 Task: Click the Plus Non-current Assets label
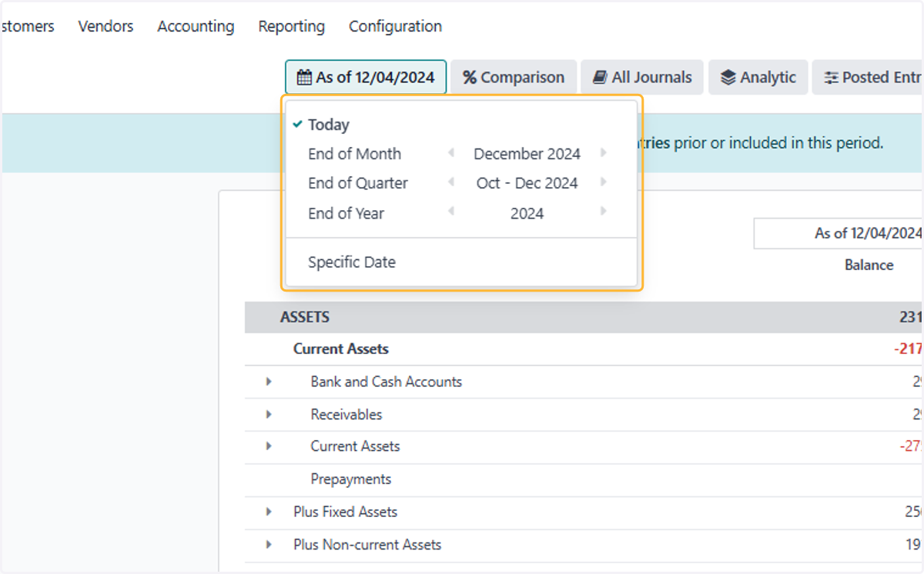point(367,545)
